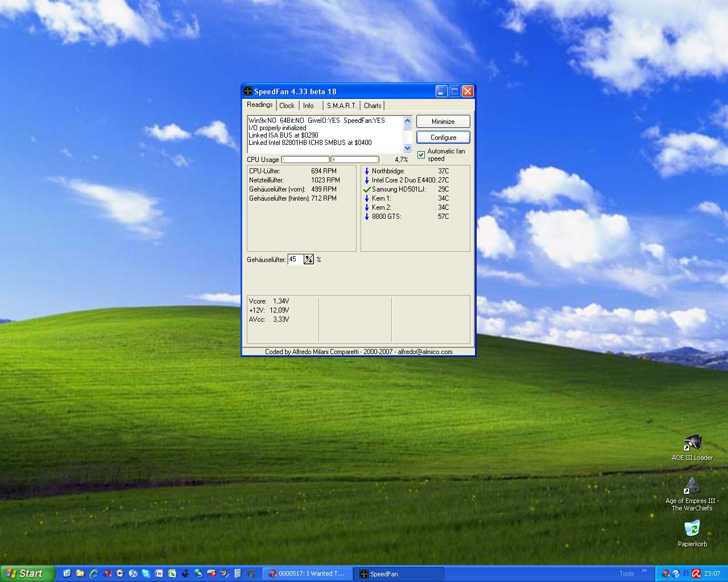Click the arrow icon beside Intel Core 2 Duo E4400
This screenshot has height=582, width=728.
(367, 180)
